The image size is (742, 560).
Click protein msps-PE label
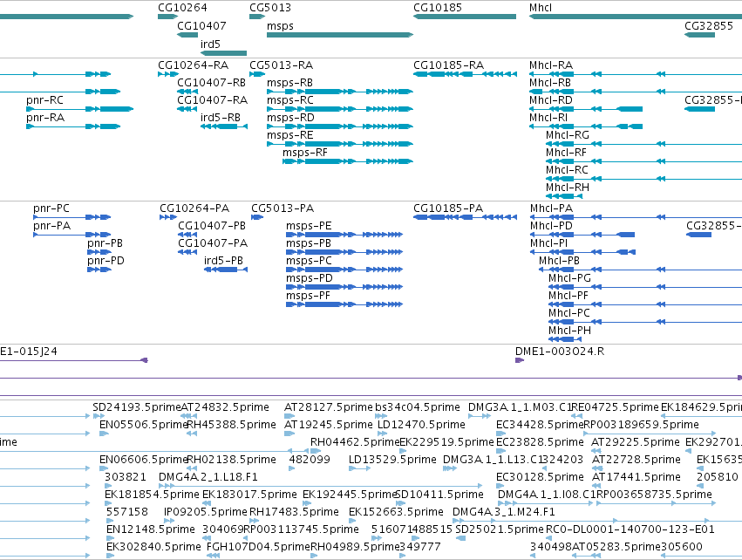pyautogui.click(x=309, y=226)
